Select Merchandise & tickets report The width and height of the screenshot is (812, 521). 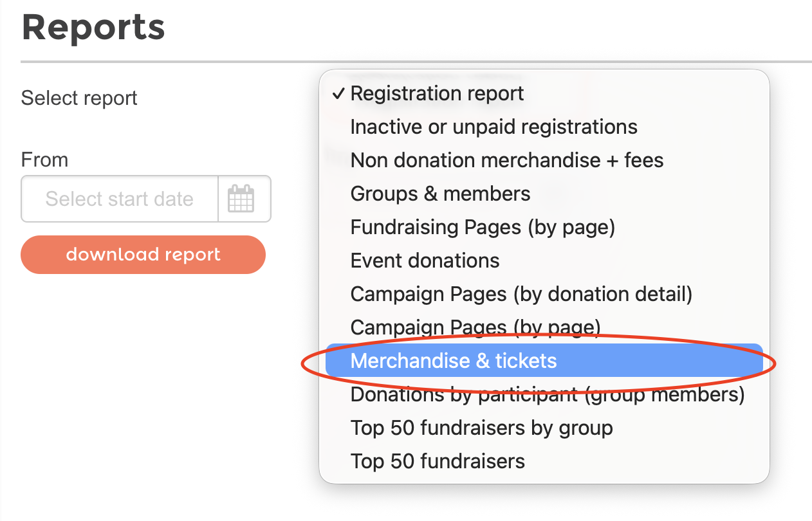tap(544, 361)
